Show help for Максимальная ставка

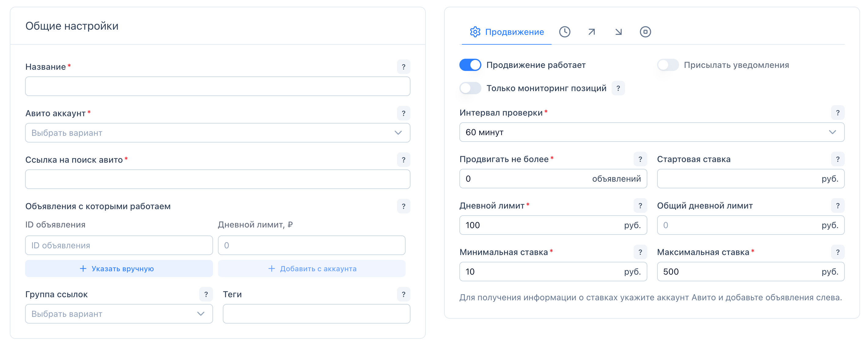point(837,252)
